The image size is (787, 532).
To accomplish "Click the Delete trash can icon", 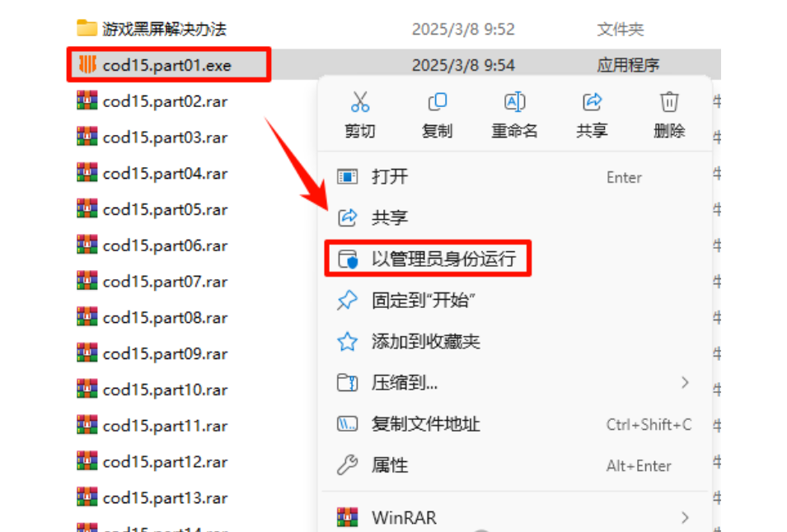I will (669, 102).
